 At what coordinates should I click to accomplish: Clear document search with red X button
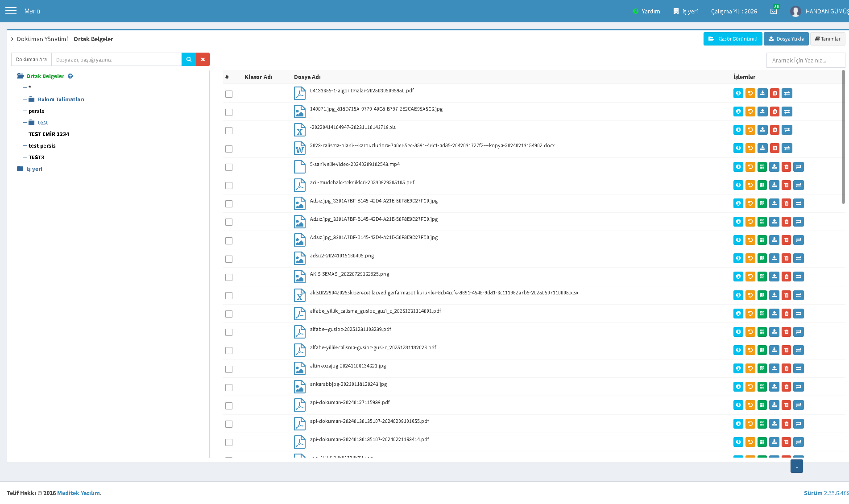(203, 59)
